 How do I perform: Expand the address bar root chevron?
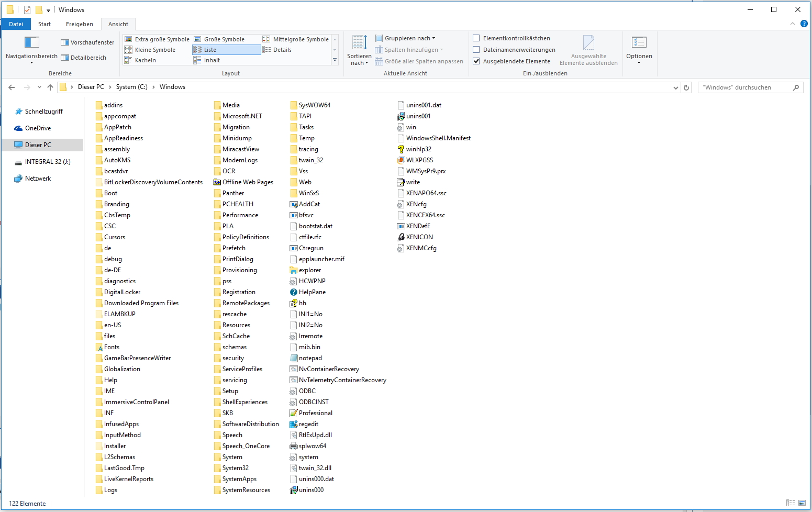[72, 87]
